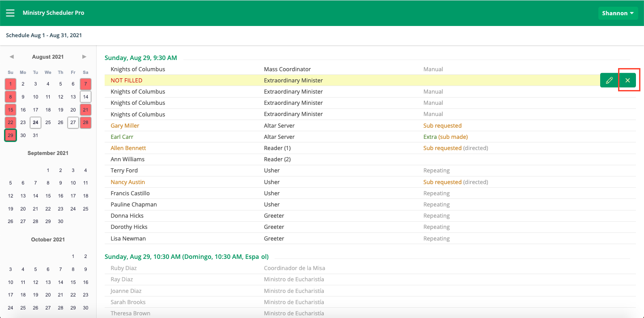
Task: Go to previous month with left arrow
Action: coord(12,57)
